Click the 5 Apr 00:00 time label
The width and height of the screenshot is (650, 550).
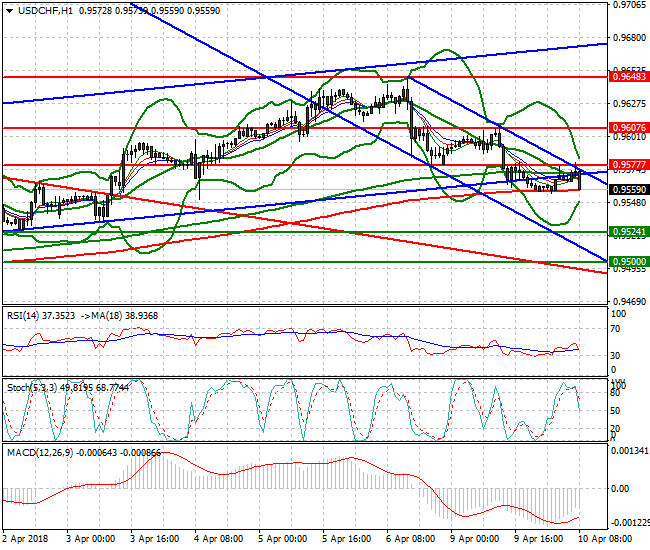coord(283,539)
